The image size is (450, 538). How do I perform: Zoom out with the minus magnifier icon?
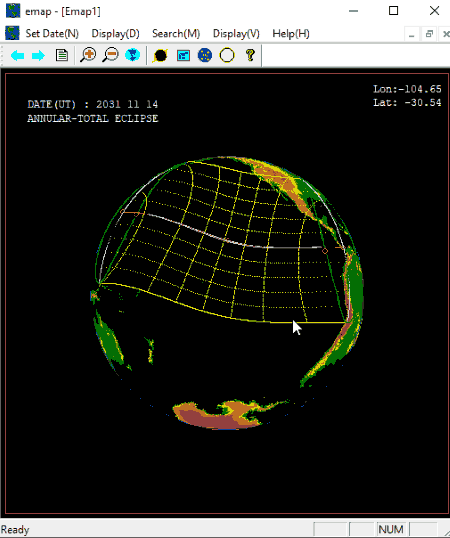click(x=110, y=55)
